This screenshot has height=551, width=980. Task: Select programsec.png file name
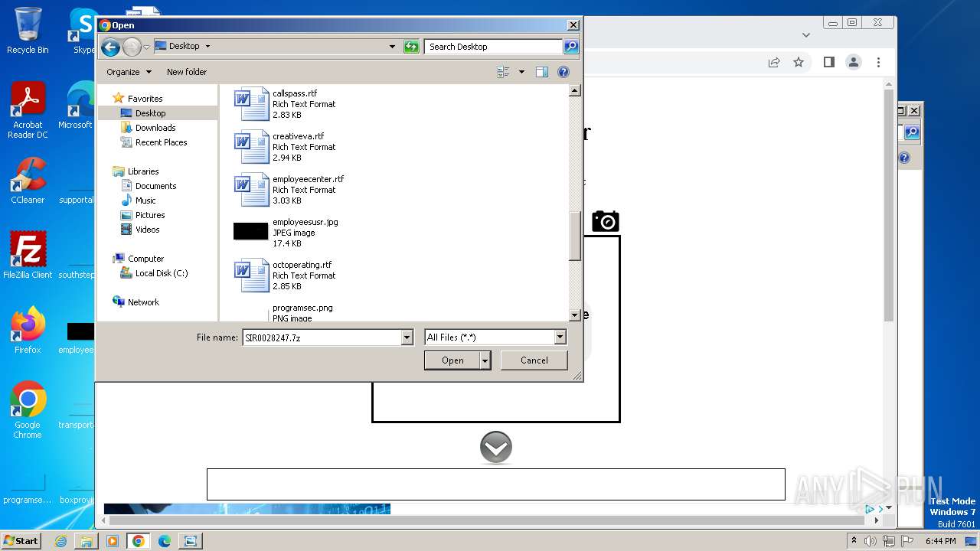tap(302, 308)
